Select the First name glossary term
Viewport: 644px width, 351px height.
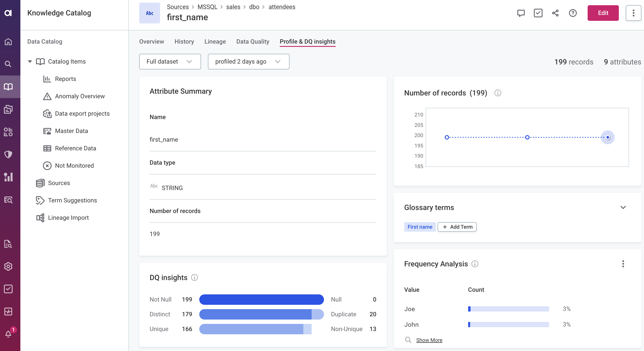coord(420,227)
